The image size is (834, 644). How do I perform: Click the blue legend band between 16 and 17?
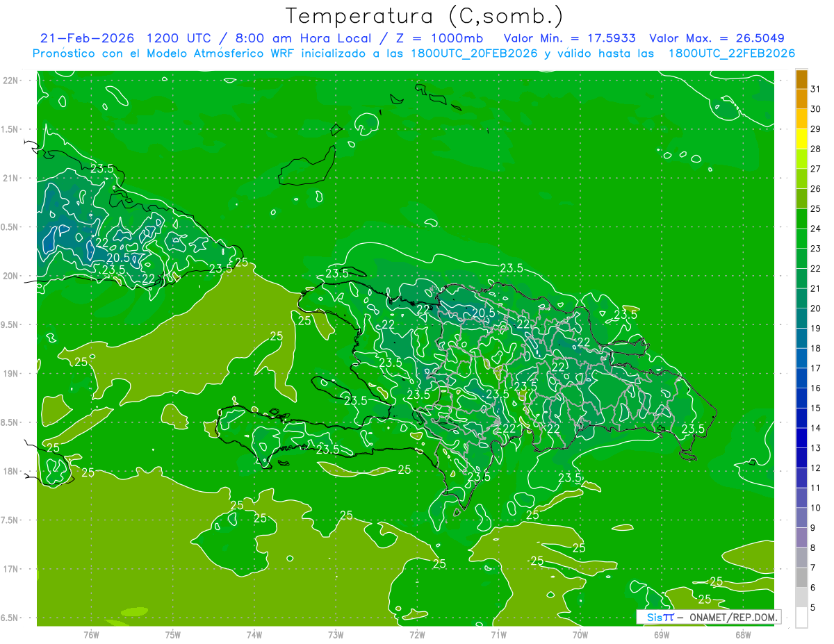tap(801, 379)
